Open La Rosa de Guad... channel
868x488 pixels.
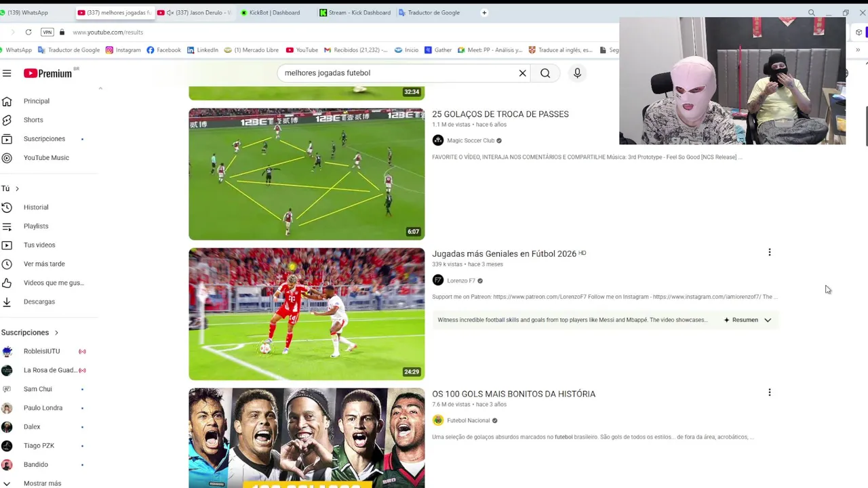(x=49, y=370)
